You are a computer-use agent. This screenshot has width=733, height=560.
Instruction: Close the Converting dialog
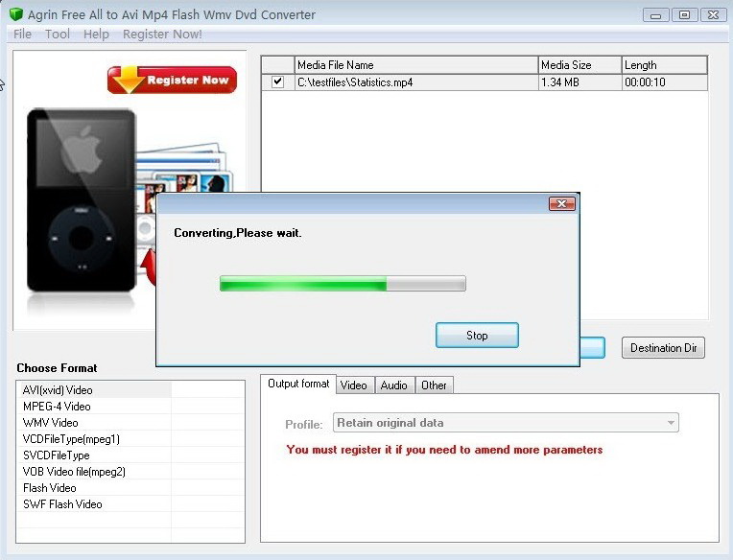tap(561, 203)
